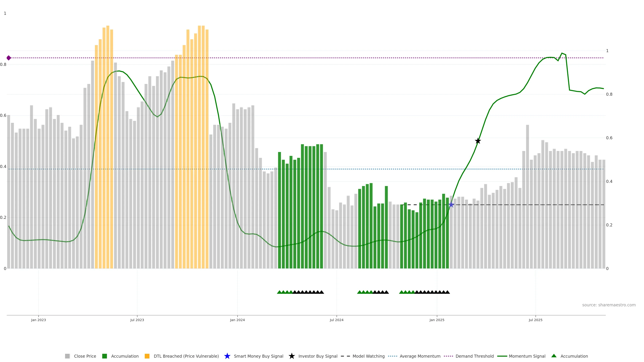The width and height of the screenshot is (644, 362).
Task: Click the momentum line peak near Demand Threshold
Action: click(562, 53)
